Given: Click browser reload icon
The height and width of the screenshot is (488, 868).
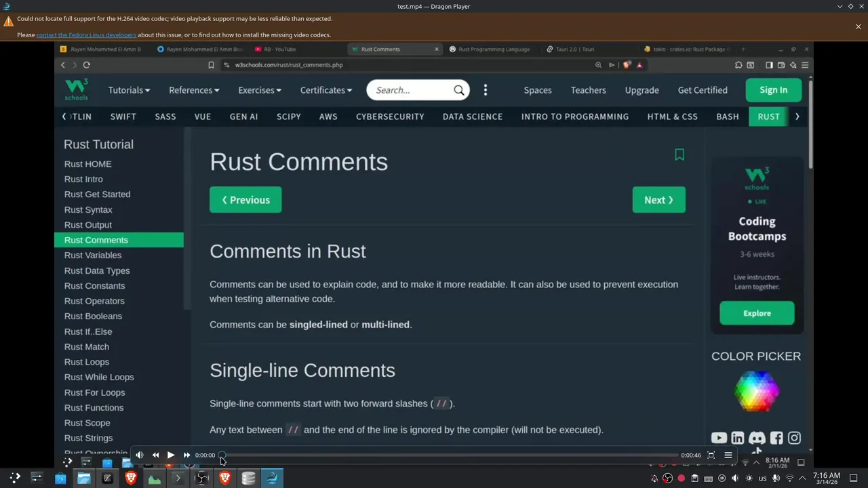Looking at the screenshot, I should coord(87,65).
